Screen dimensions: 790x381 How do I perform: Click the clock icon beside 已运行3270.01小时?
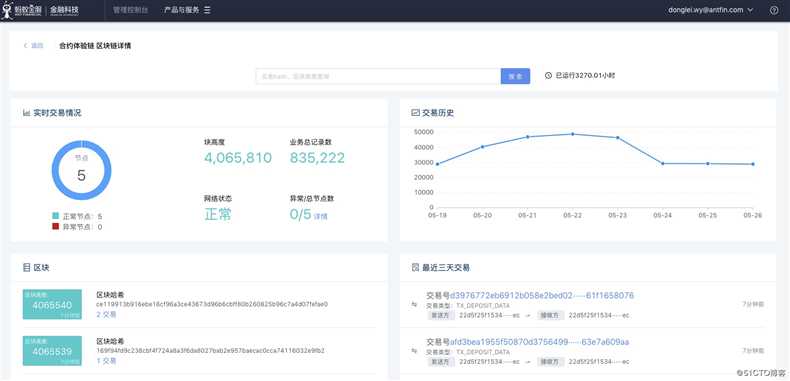549,76
